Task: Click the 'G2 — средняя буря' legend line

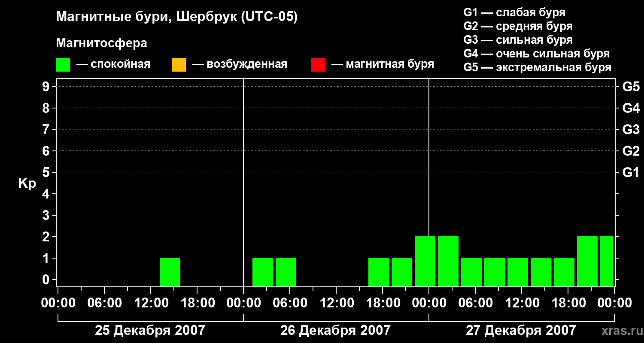Action: (x=518, y=26)
